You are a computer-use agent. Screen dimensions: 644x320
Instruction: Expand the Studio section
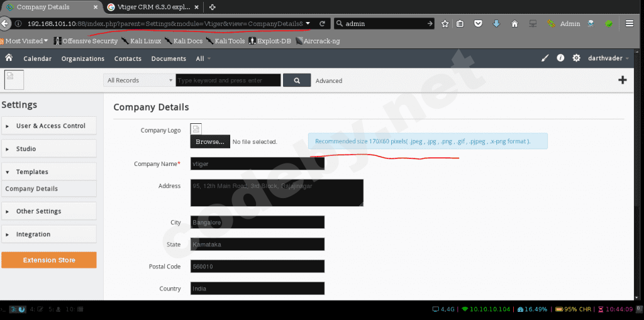click(x=49, y=149)
